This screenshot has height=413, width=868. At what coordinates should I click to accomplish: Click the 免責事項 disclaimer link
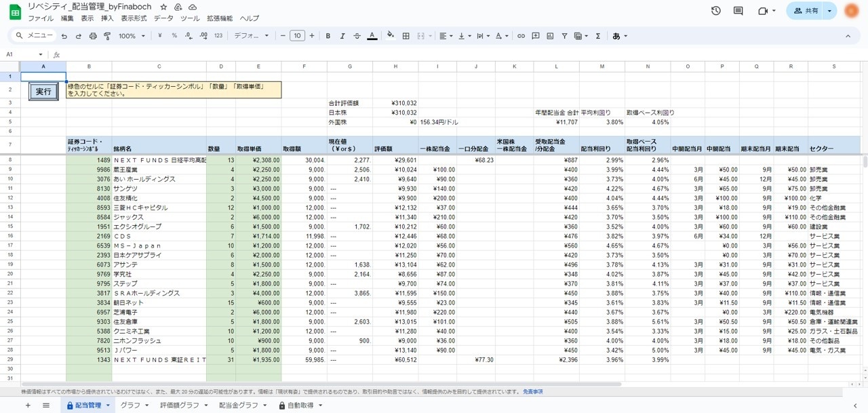pos(532,392)
